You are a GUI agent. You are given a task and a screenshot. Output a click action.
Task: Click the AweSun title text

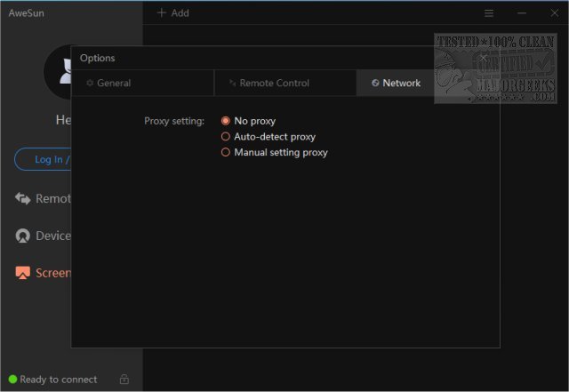(x=26, y=13)
